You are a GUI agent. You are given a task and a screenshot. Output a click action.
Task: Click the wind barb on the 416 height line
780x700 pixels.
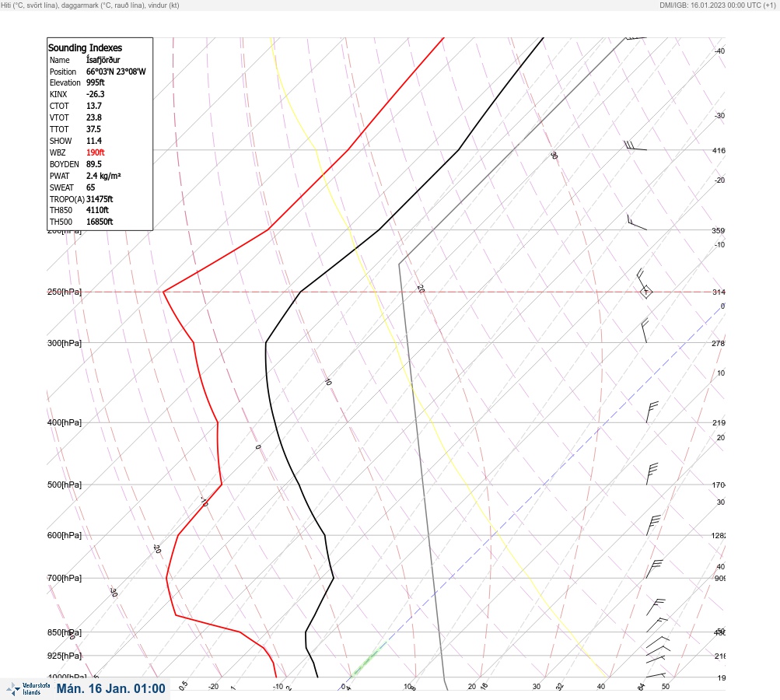(635, 145)
